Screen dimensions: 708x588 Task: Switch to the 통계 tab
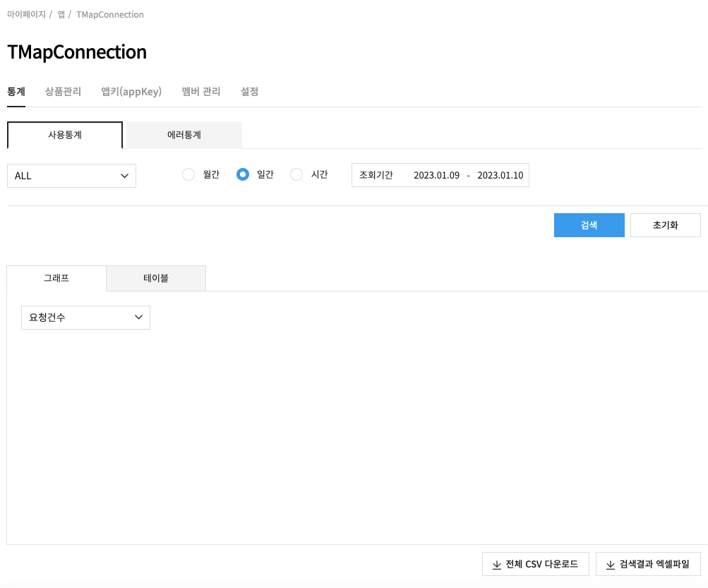[x=16, y=92]
